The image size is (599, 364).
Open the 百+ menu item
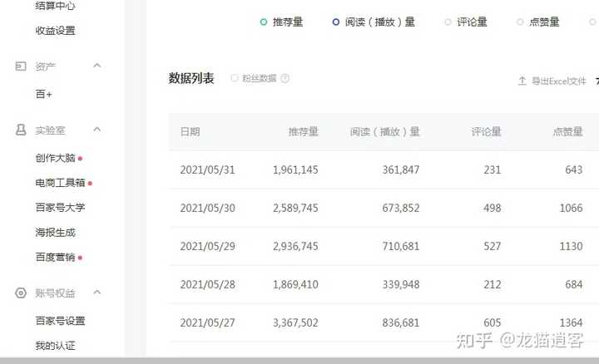pyautogui.click(x=43, y=94)
